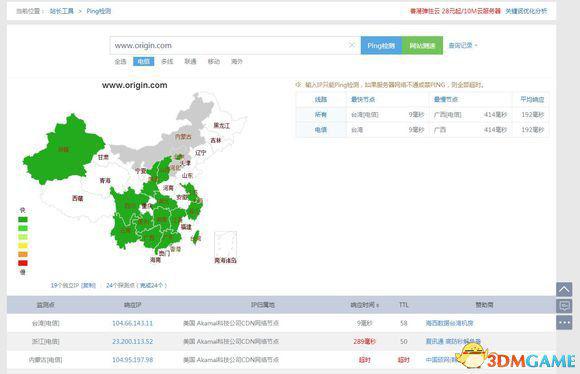Click the 平均响应 column header
The width and height of the screenshot is (580, 374).
pyautogui.click(x=532, y=100)
